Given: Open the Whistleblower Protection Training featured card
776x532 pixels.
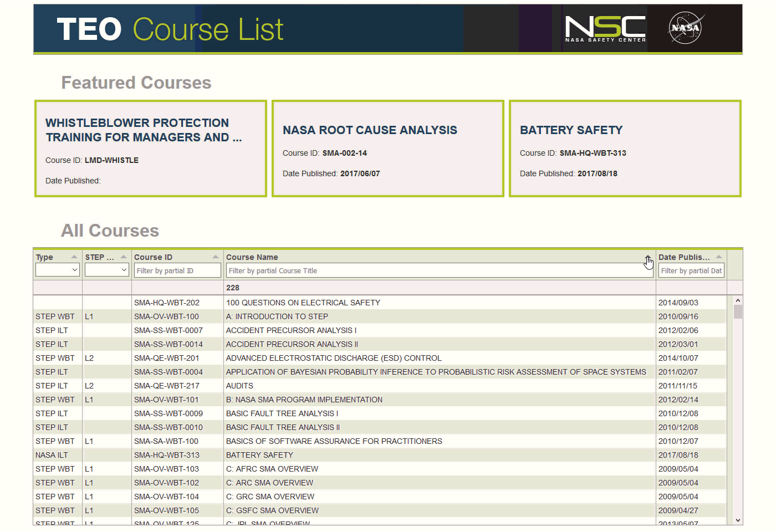Looking at the screenshot, I should coord(151,149).
